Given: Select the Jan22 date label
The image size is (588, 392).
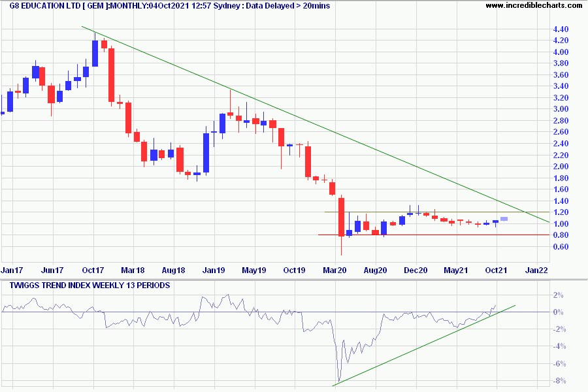Looking at the screenshot, I should click(x=536, y=270).
